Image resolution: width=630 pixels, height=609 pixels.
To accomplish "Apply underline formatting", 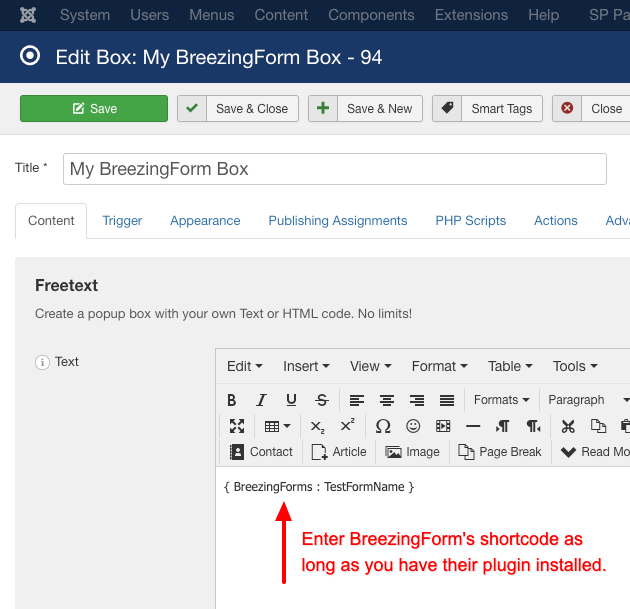I will (x=291, y=400).
